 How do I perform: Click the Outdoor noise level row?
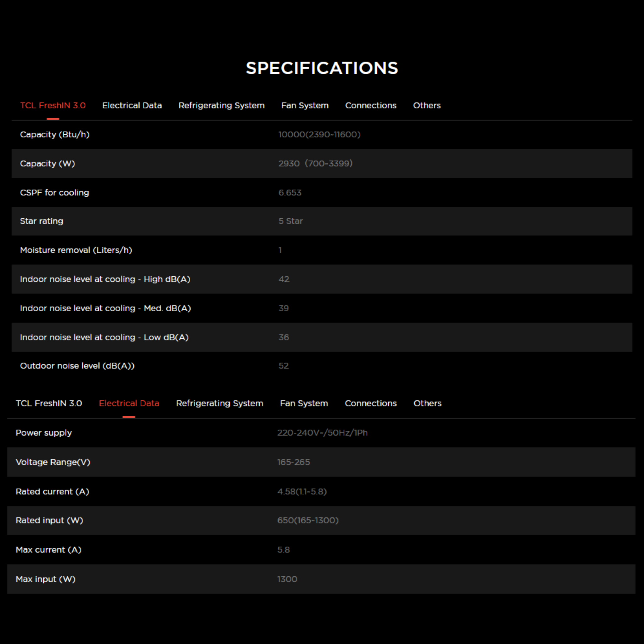pyautogui.click(x=322, y=366)
